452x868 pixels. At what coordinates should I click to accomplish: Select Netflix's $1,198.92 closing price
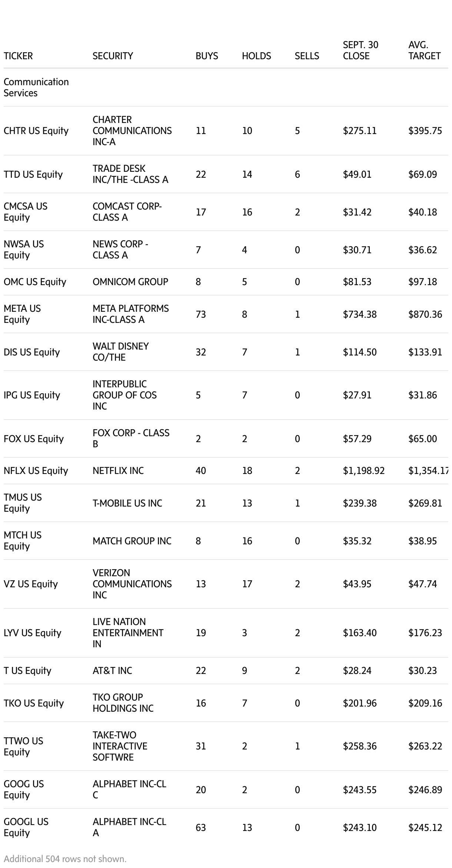pyautogui.click(x=363, y=471)
